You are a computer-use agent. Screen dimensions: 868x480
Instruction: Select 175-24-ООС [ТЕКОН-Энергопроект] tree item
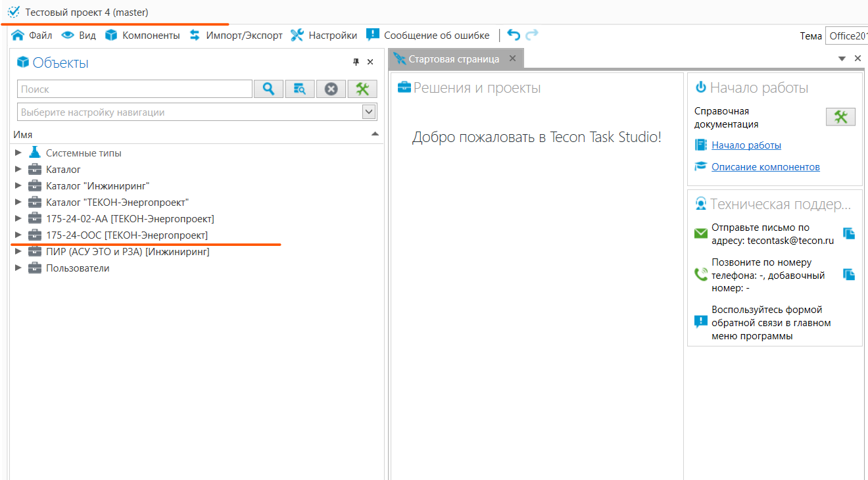click(x=126, y=235)
